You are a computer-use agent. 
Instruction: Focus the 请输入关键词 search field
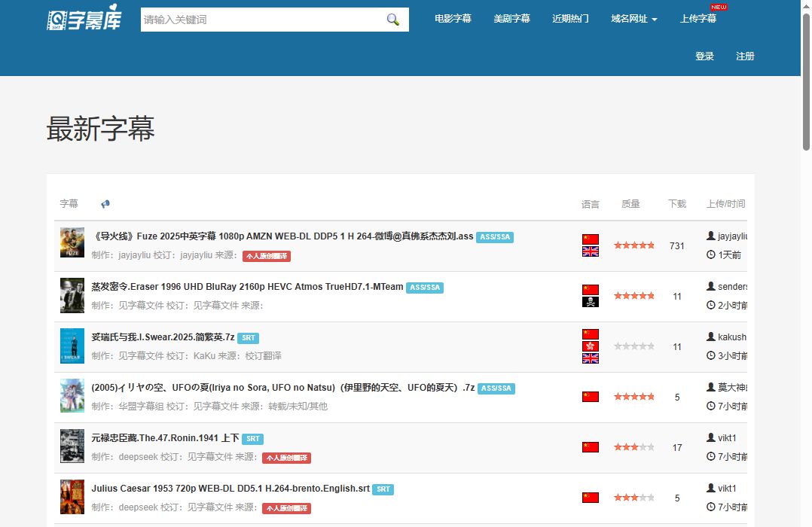coord(261,20)
